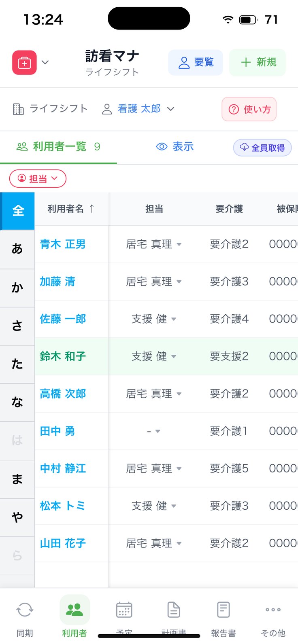
Task: Click 要介護1 in 田中 勇 row
Action: (228, 431)
